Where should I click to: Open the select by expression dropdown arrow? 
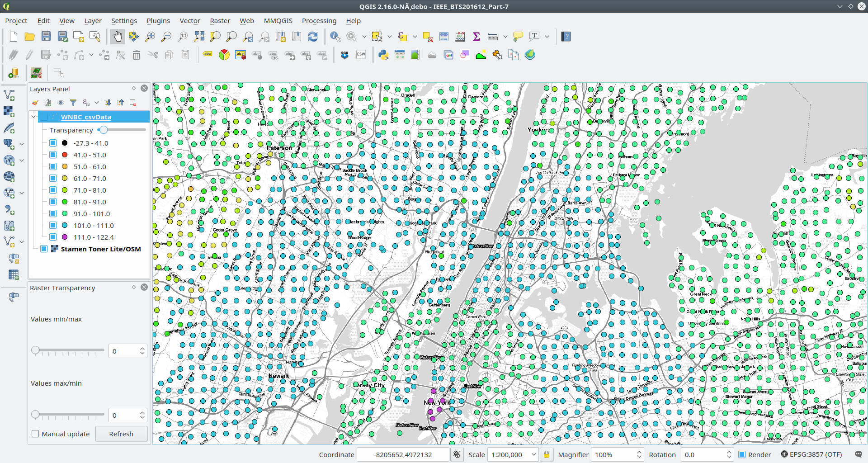point(415,37)
